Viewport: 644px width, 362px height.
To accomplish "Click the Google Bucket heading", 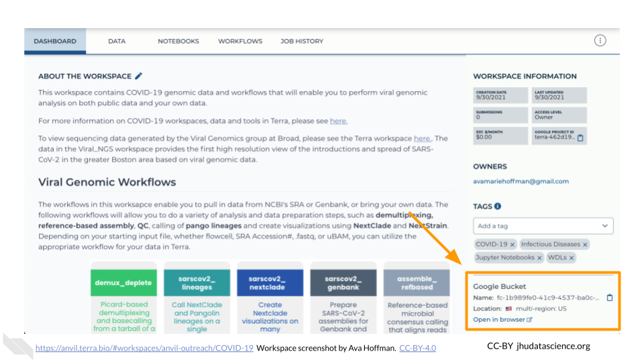I will 499,286.
